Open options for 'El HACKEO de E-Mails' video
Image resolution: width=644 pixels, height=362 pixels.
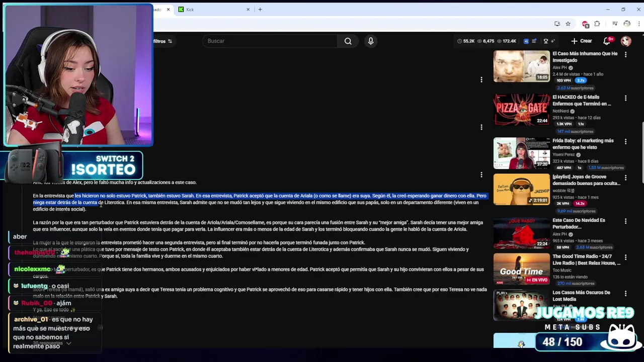point(625,98)
